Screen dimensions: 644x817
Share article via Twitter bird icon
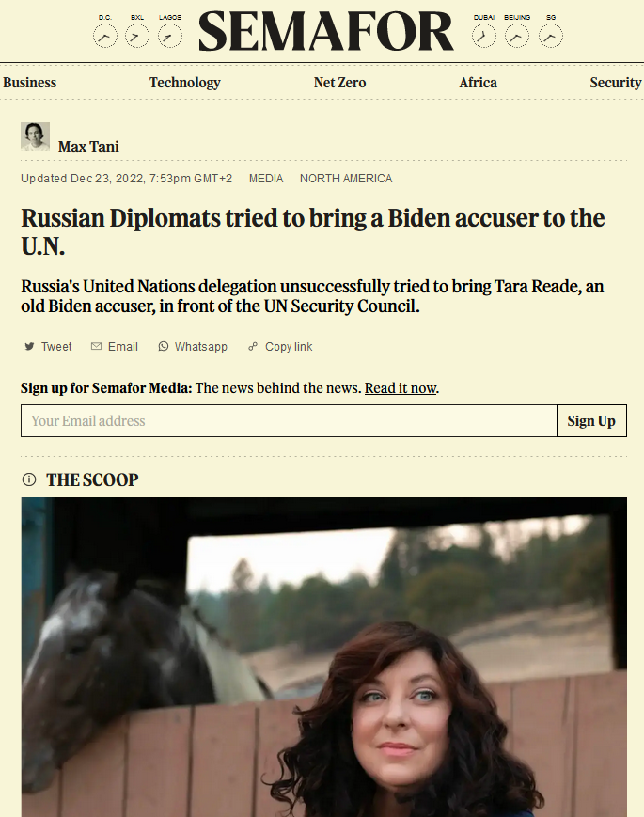click(30, 347)
